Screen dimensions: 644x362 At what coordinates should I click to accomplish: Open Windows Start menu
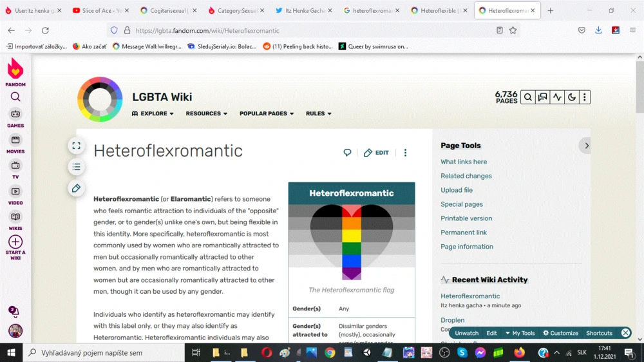tap(11, 352)
